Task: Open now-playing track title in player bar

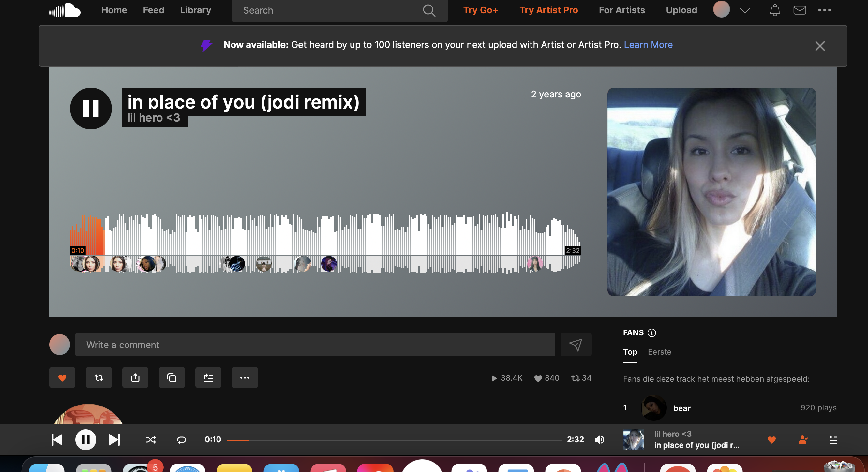Action: (696, 445)
